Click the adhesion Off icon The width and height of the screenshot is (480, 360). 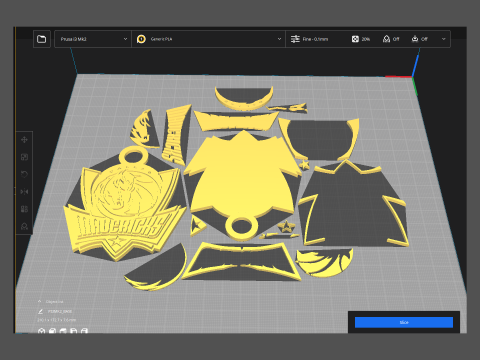point(415,39)
